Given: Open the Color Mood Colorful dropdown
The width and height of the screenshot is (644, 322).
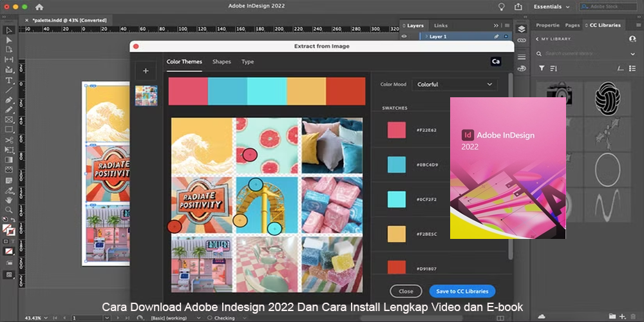Looking at the screenshot, I should tap(455, 84).
